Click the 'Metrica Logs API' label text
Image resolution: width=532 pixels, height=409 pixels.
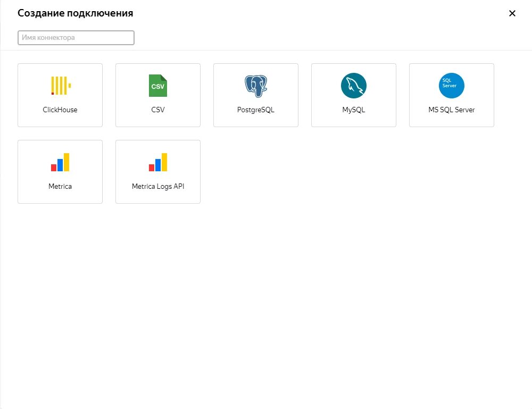158,186
